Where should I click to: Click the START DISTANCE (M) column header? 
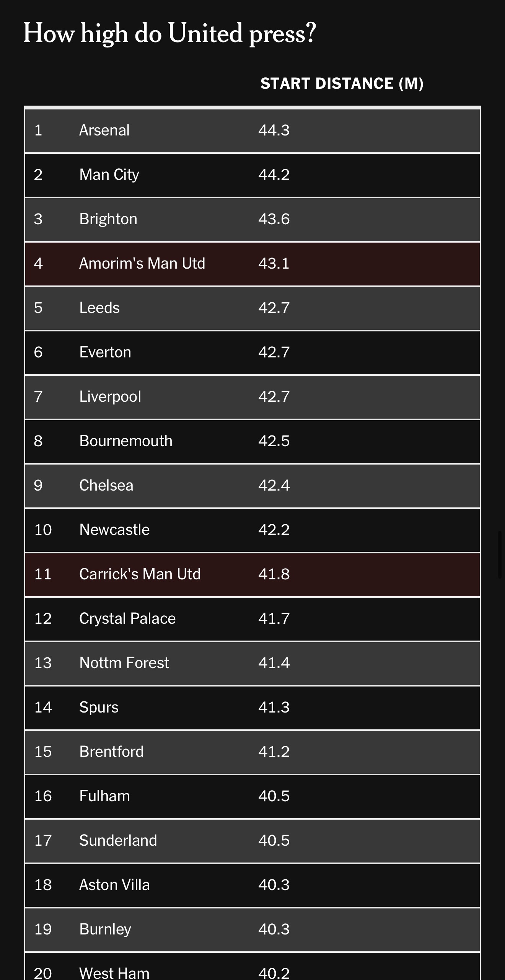[x=342, y=83]
